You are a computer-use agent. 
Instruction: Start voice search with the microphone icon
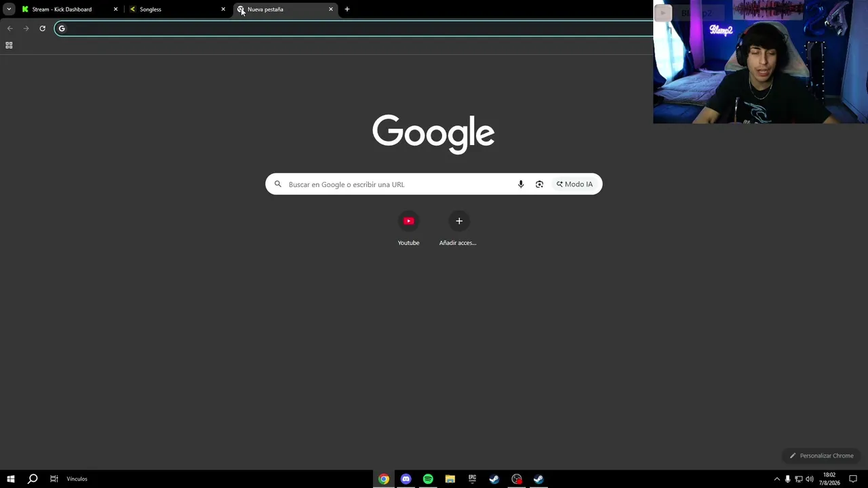521,184
